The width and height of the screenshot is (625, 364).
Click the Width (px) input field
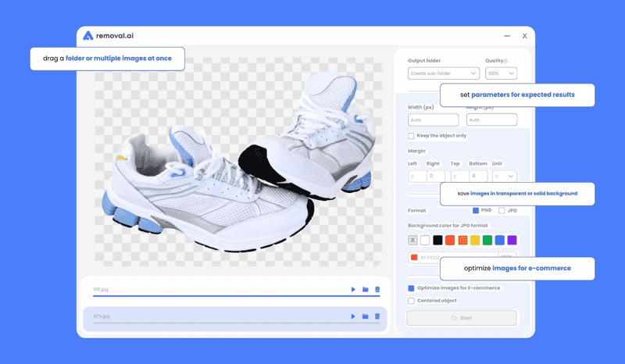coord(433,120)
